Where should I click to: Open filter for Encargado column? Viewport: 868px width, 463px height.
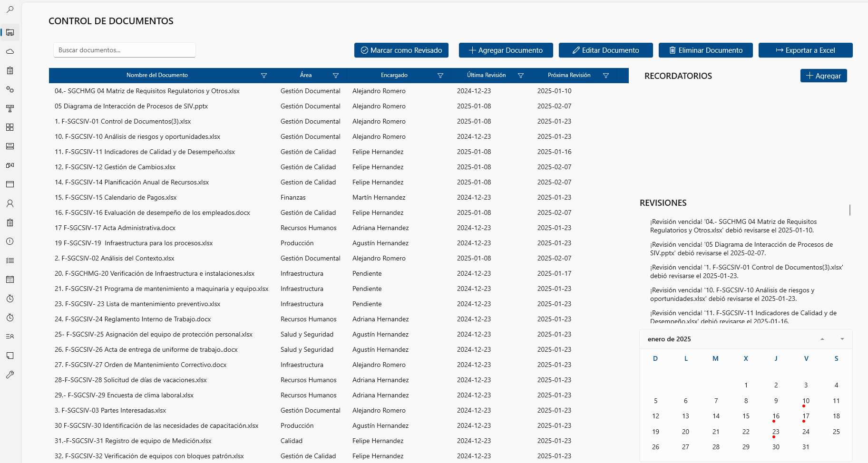pyautogui.click(x=440, y=76)
